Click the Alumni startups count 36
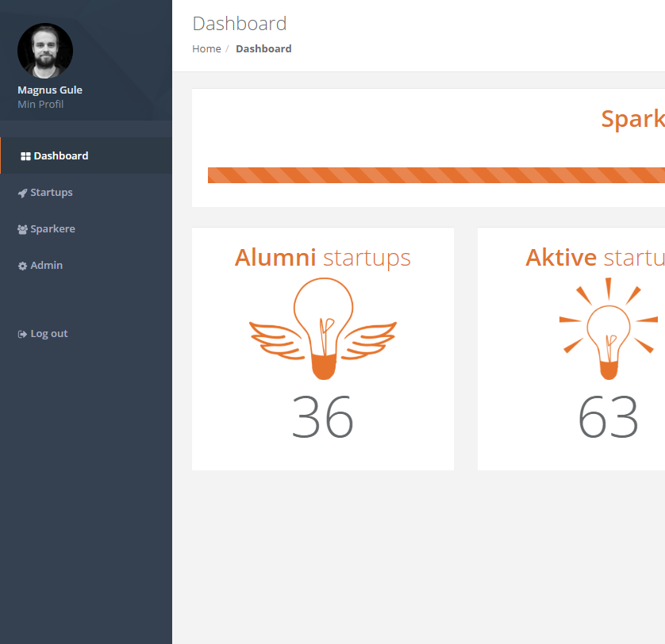The height and width of the screenshot is (644, 665). tap(322, 417)
